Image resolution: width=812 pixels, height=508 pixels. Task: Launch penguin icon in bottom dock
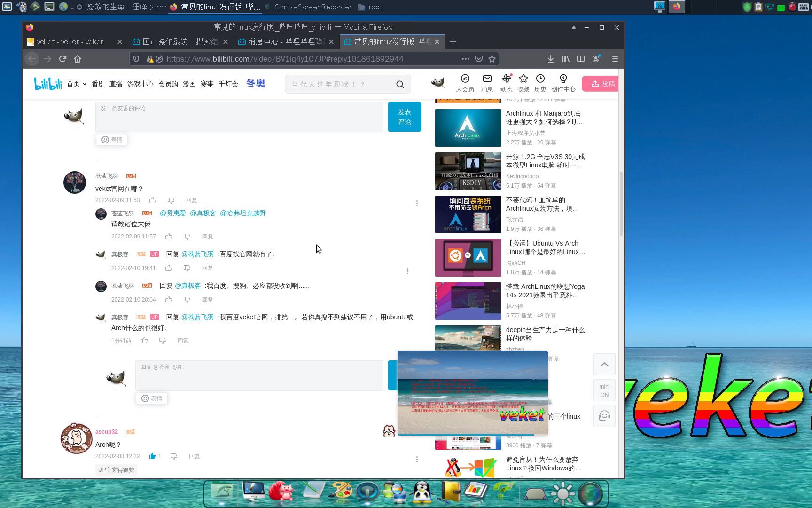click(422, 492)
